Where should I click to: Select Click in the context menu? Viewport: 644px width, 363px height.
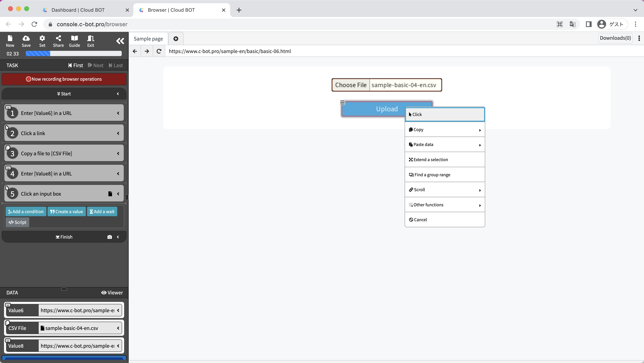(445, 114)
